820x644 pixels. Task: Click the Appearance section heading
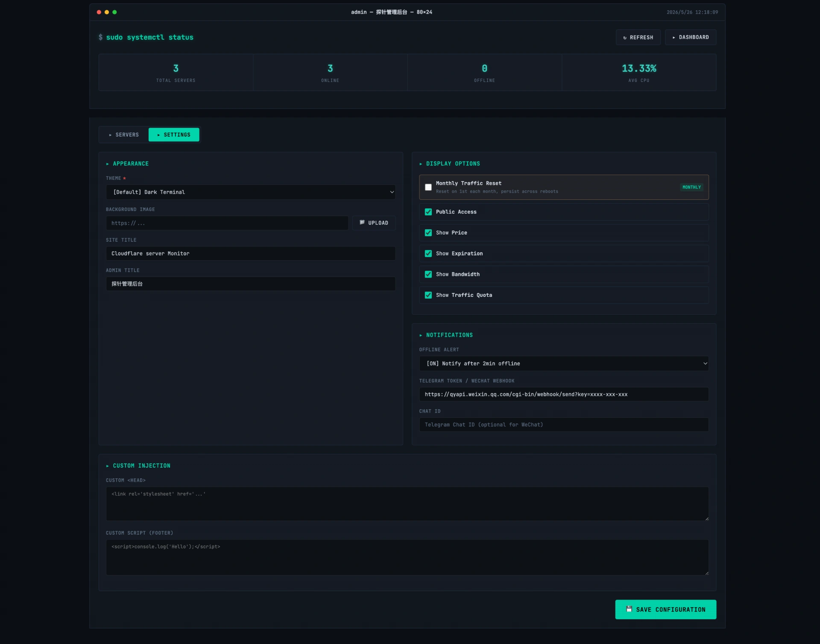(x=127, y=164)
